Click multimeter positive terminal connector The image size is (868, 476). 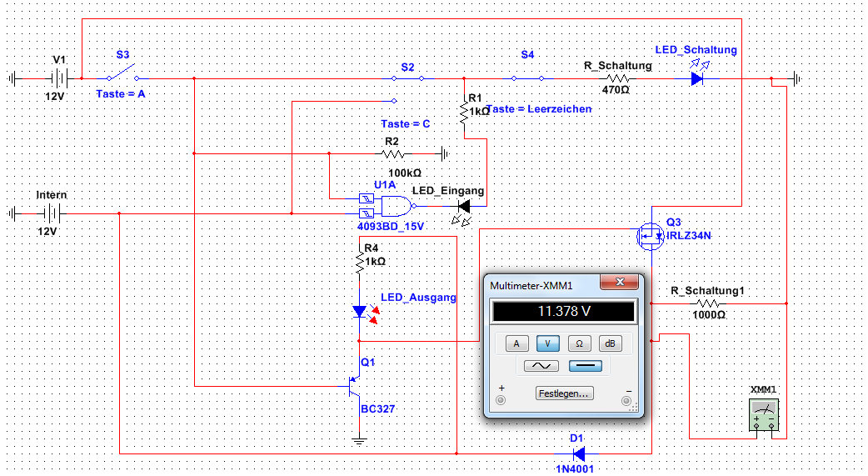(x=501, y=400)
